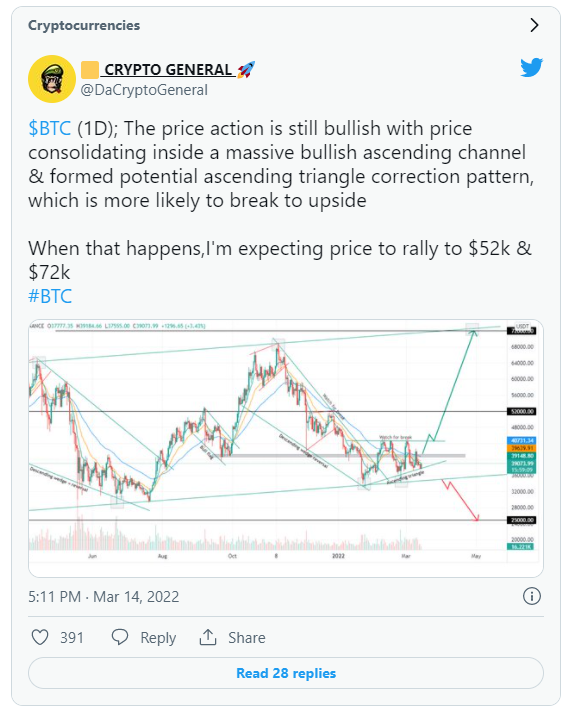Click the #BTC hashtag link

(x=50, y=297)
